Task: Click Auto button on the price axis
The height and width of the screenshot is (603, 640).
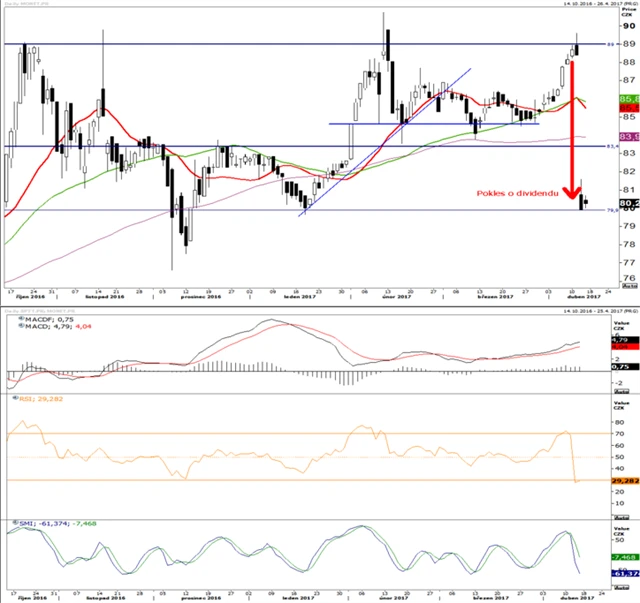Action: 629,286
